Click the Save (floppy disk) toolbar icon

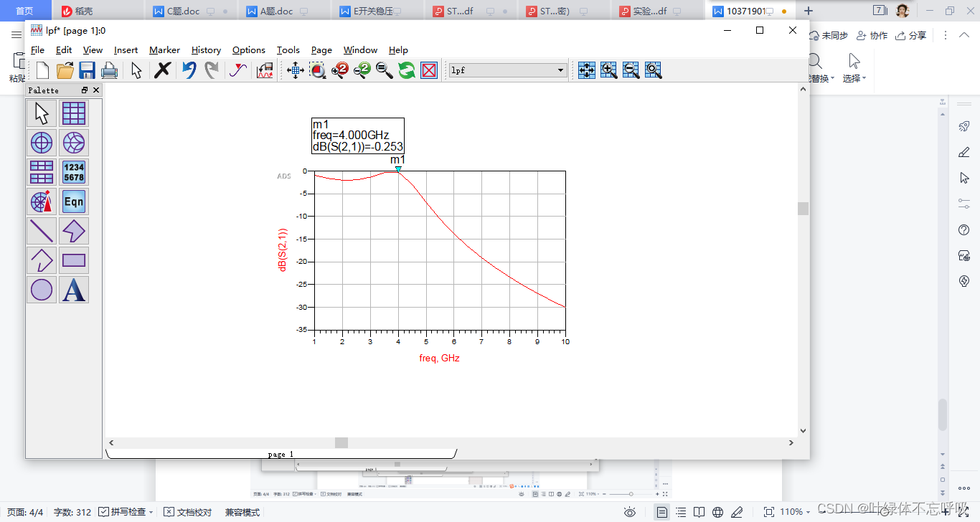(x=87, y=70)
